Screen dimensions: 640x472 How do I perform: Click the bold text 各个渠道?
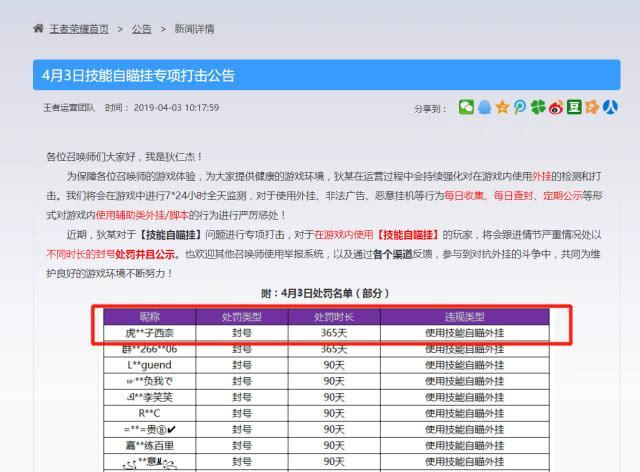point(393,254)
